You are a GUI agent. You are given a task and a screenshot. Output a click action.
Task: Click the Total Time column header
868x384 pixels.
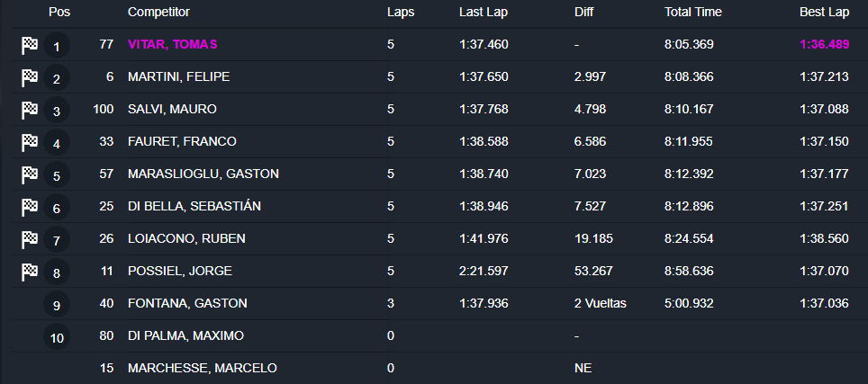point(692,13)
